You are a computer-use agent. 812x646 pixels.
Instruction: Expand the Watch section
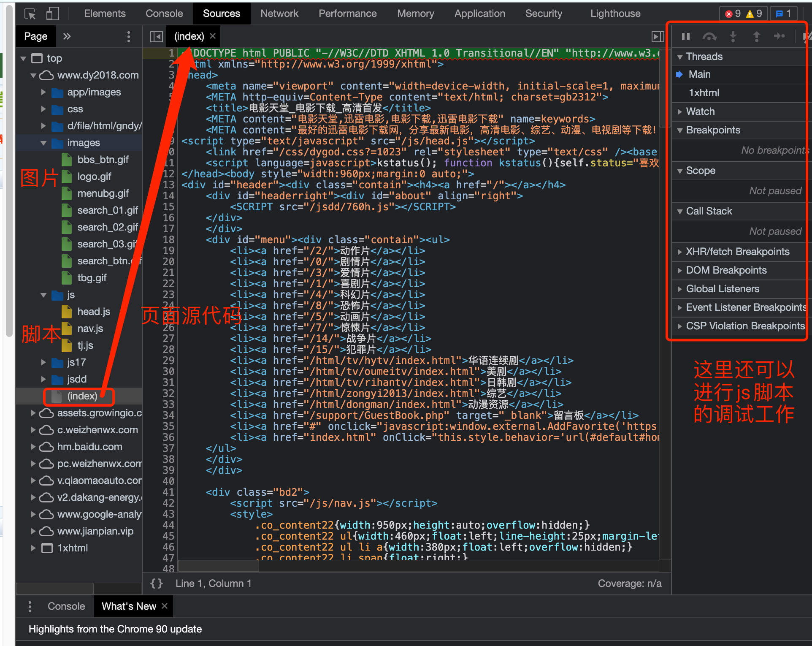[700, 111]
